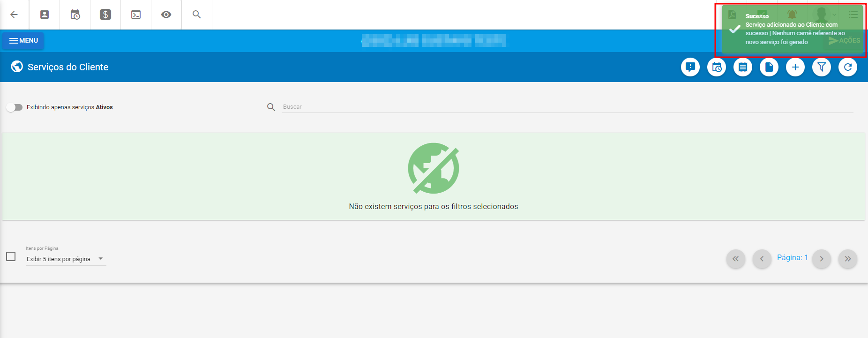Go to next page arrow

(x=822, y=259)
